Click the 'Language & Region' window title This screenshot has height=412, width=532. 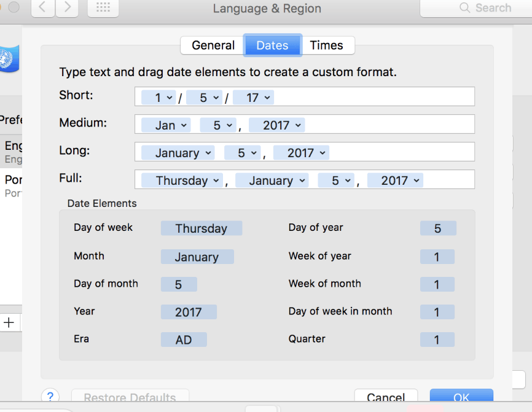tap(267, 9)
